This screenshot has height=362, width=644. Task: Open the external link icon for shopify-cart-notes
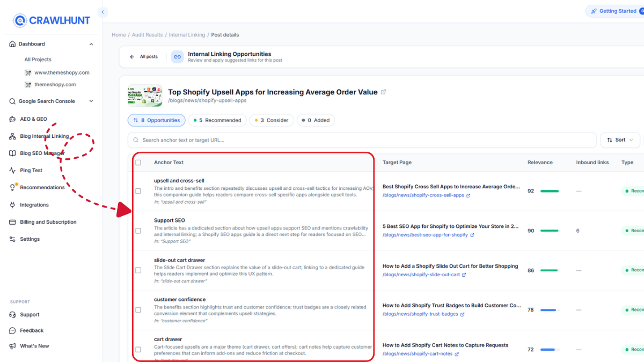click(457, 354)
